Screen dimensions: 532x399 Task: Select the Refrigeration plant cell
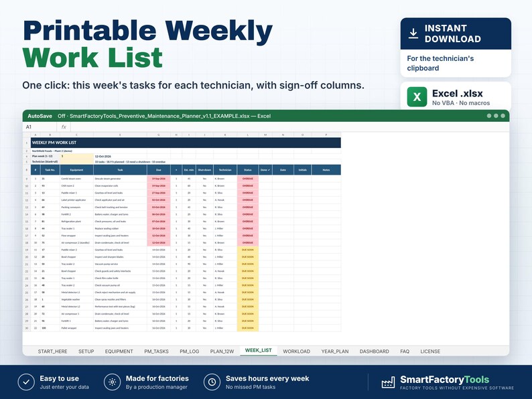point(76,222)
